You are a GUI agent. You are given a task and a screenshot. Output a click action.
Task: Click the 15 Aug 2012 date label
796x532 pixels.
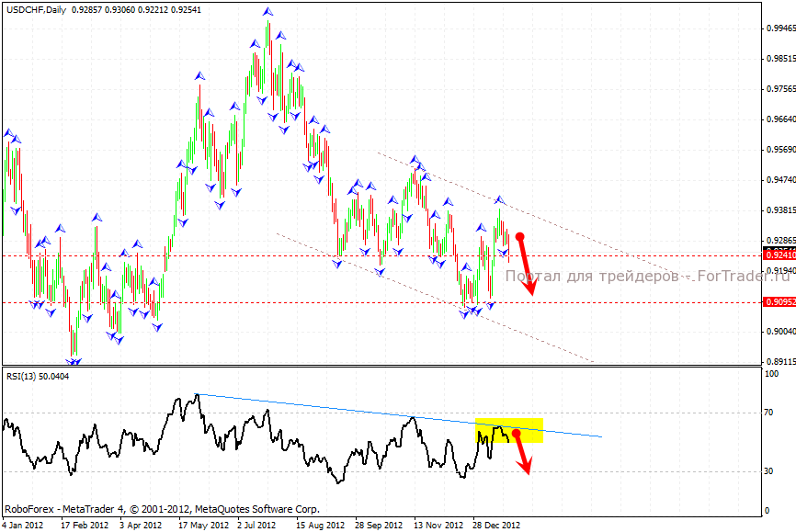pos(321,526)
